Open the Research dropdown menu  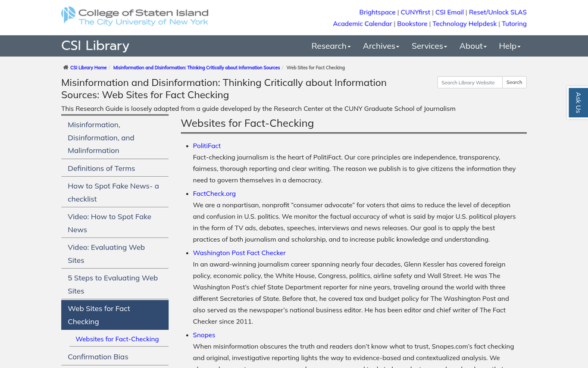click(x=331, y=46)
